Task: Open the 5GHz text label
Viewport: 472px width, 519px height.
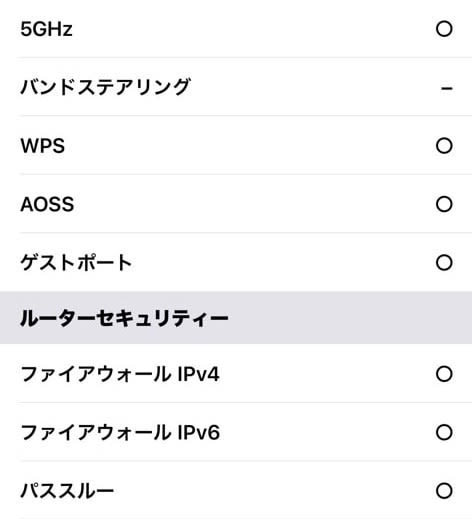Action: tap(46, 29)
